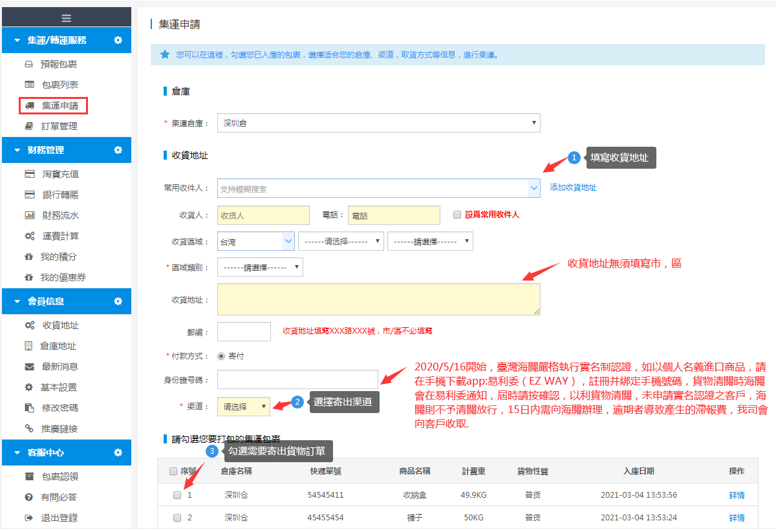
Task: Open the 集運倉庫 warehouse dropdown
Action: click(378, 123)
